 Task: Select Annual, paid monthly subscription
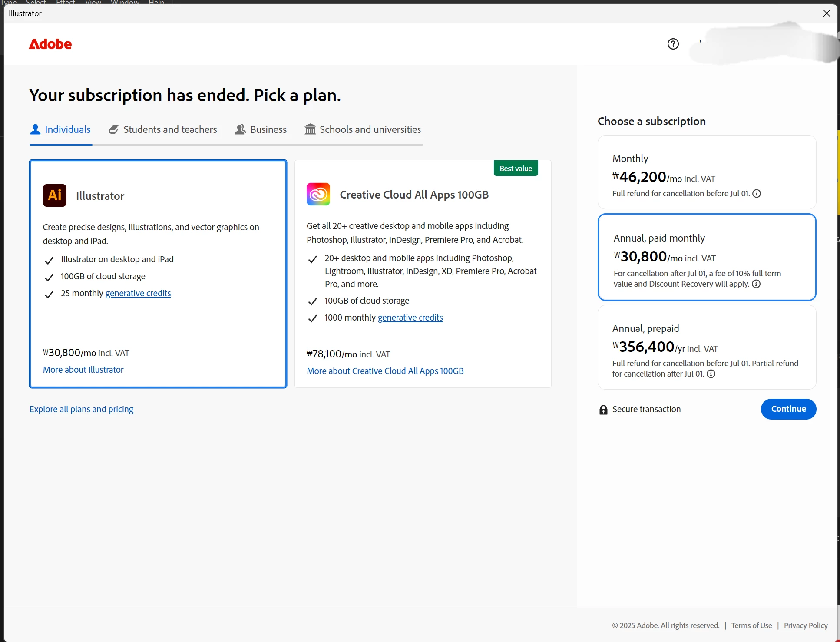[x=707, y=257]
